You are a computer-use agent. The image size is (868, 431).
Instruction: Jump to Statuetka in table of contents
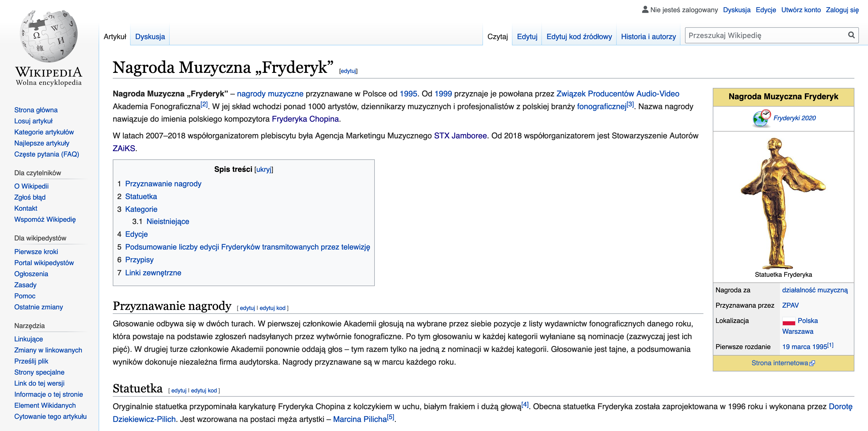click(x=141, y=197)
